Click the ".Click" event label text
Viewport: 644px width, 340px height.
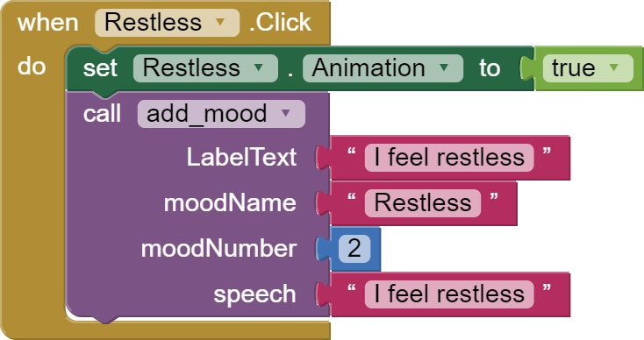(280, 22)
